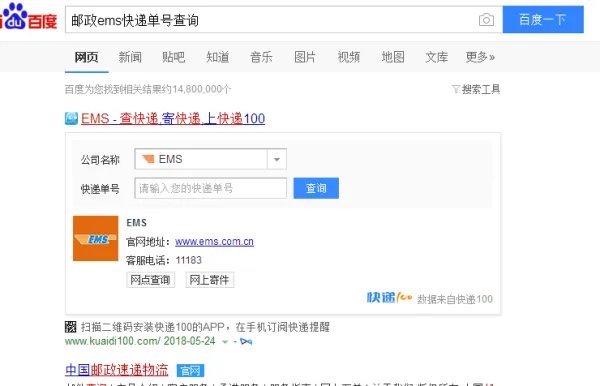Viewport: 600px width, 386px height.
Task: Click the 百度一下 search button
Action: tap(543, 20)
